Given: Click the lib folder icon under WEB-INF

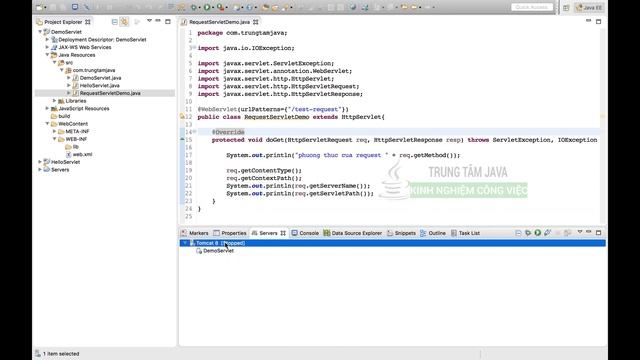Looking at the screenshot, I should point(69,147).
